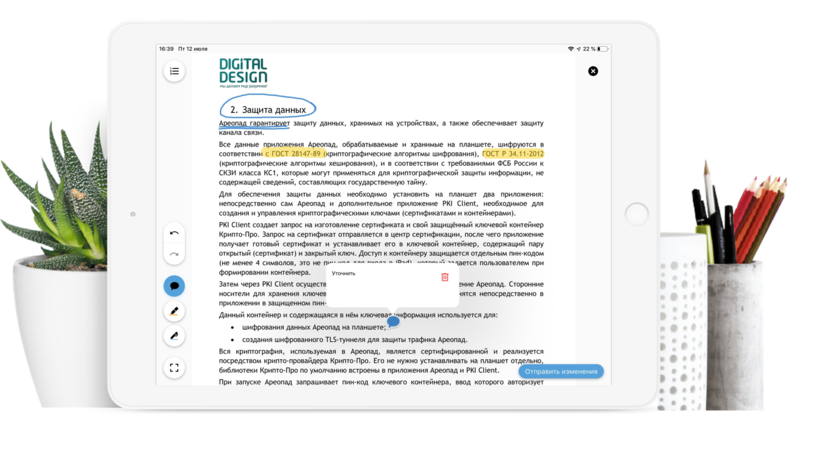The height and width of the screenshot is (454, 840).
Task: Open the table of contents list icon
Action: click(x=174, y=71)
